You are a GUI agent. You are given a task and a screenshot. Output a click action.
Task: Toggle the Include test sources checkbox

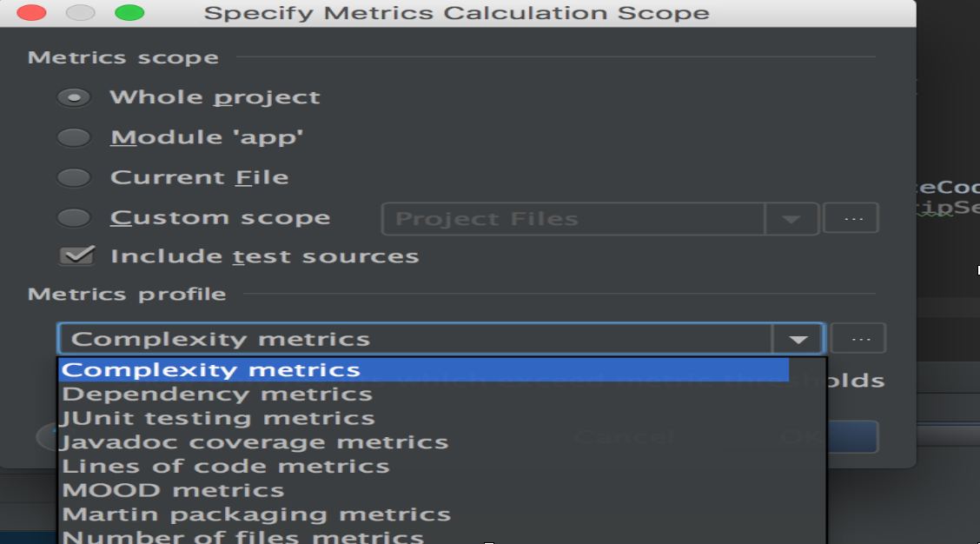click(76, 256)
